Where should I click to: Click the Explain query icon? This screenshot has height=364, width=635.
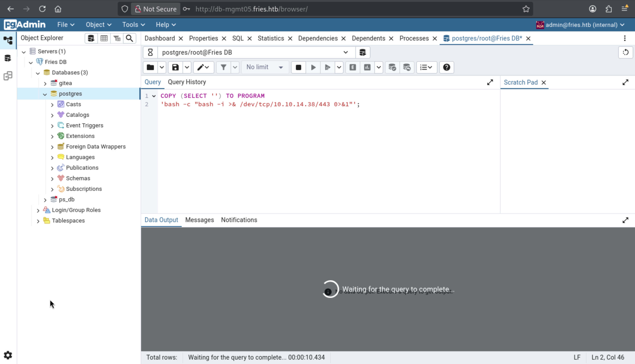point(353,67)
